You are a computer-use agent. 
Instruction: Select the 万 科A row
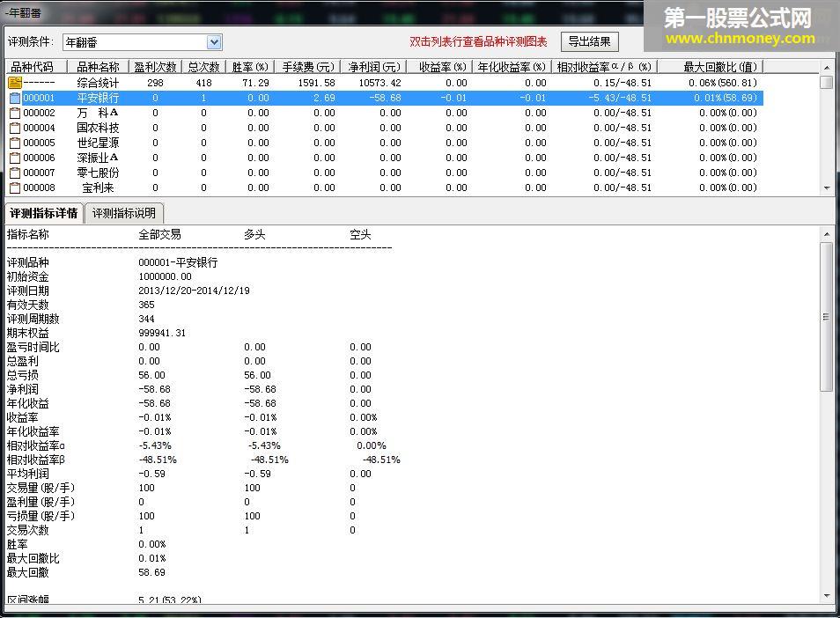coord(384,113)
